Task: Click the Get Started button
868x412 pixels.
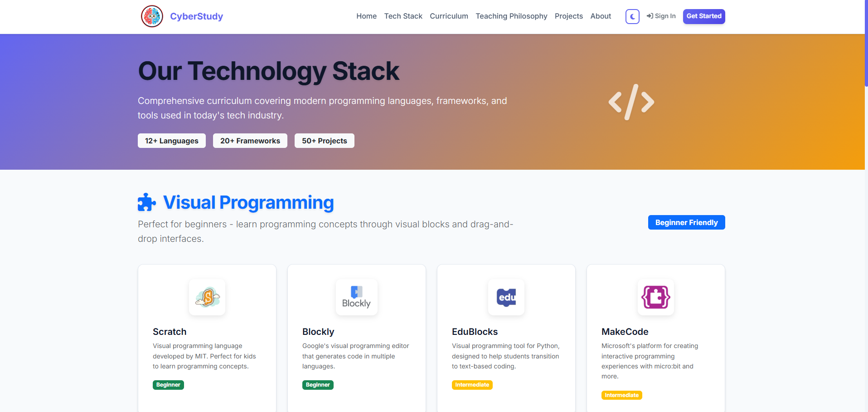Action: click(703, 16)
